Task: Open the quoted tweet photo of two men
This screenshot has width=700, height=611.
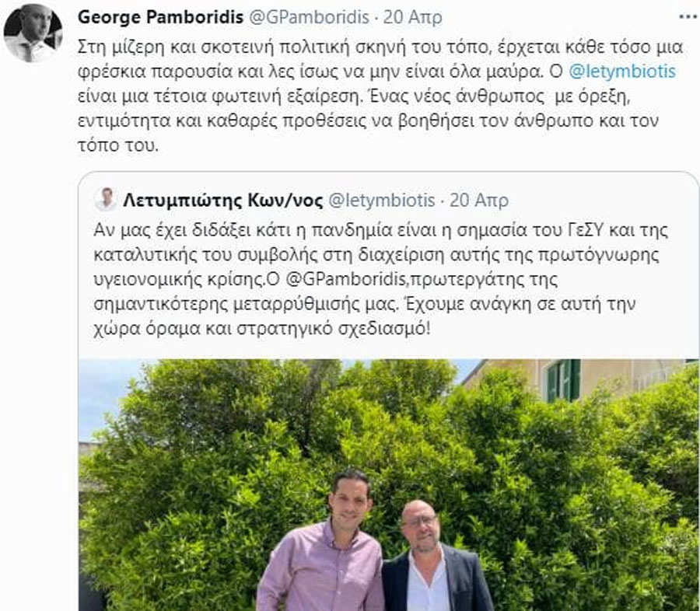Action: [388, 485]
